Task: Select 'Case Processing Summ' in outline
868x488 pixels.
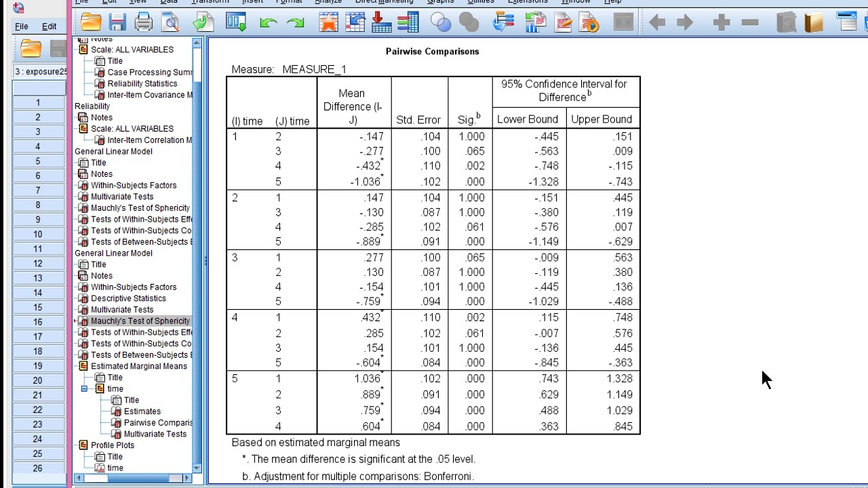Action: 149,73
